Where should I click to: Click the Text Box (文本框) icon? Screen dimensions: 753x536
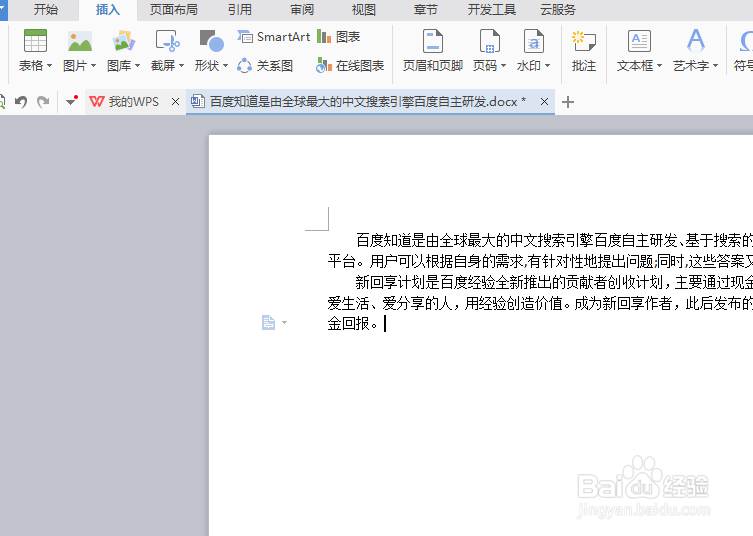[x=639, y=41]
